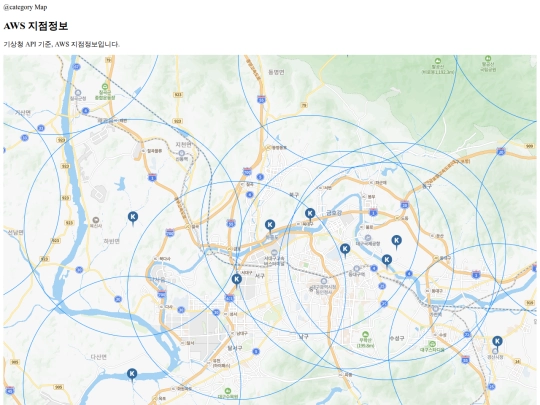Select the 대구수목원 green park icon
The width and height of the screenshot is (540, 405).
tap(227, 391)
